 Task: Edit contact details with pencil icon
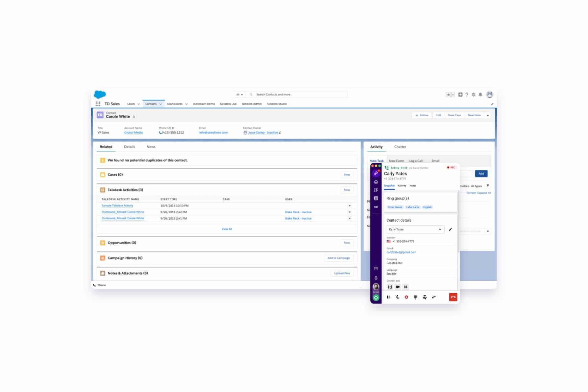[450, 229]
